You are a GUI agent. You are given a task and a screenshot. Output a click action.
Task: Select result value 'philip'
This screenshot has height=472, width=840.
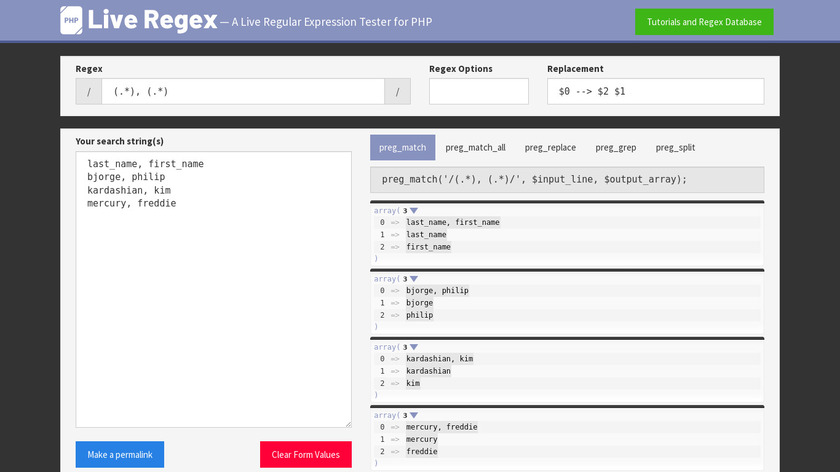[419, 315]
